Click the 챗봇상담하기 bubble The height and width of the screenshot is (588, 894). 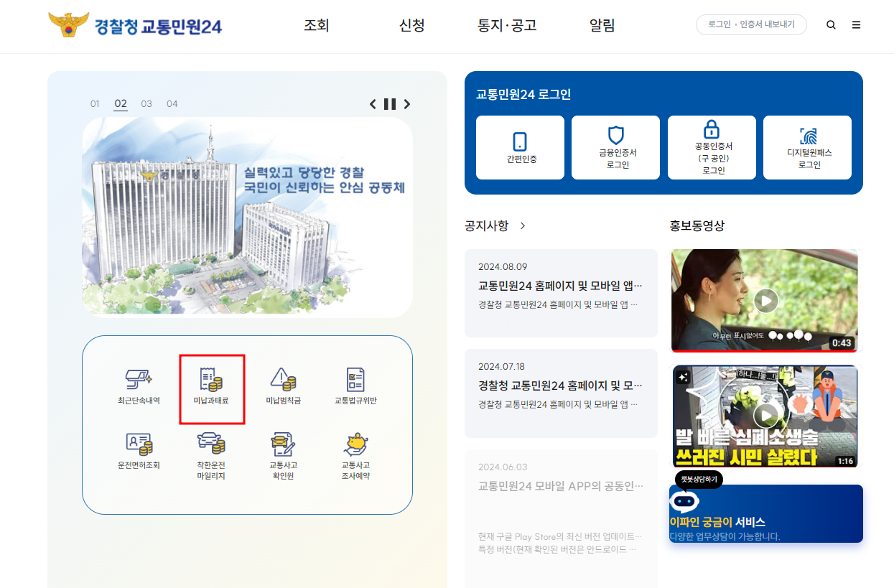[699, 480]
